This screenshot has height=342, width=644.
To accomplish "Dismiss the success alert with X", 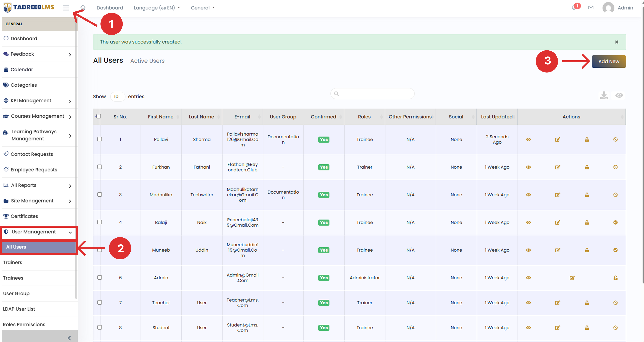I will point(617,42).
